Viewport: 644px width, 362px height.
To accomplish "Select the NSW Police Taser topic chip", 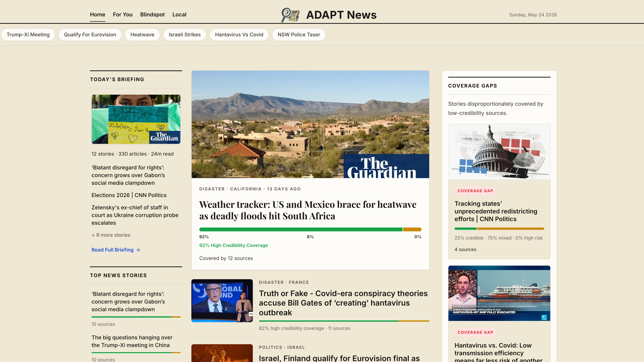I will pos(299,35).
